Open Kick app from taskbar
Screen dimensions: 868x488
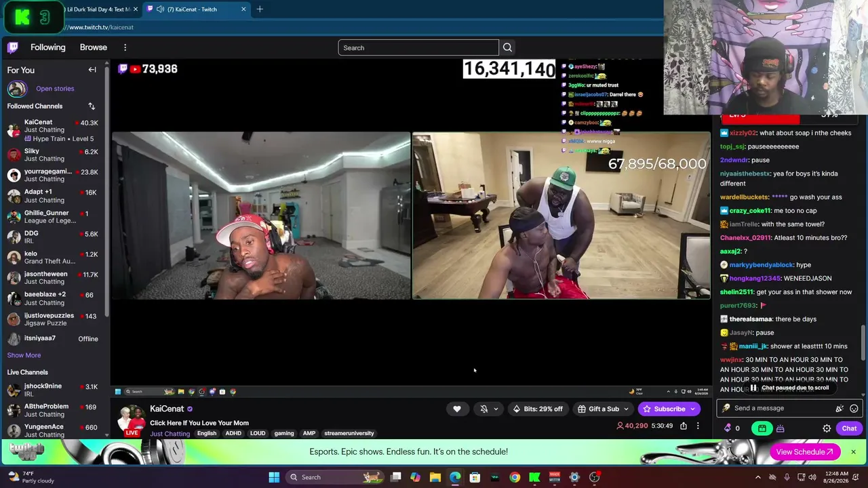point(534,477)
